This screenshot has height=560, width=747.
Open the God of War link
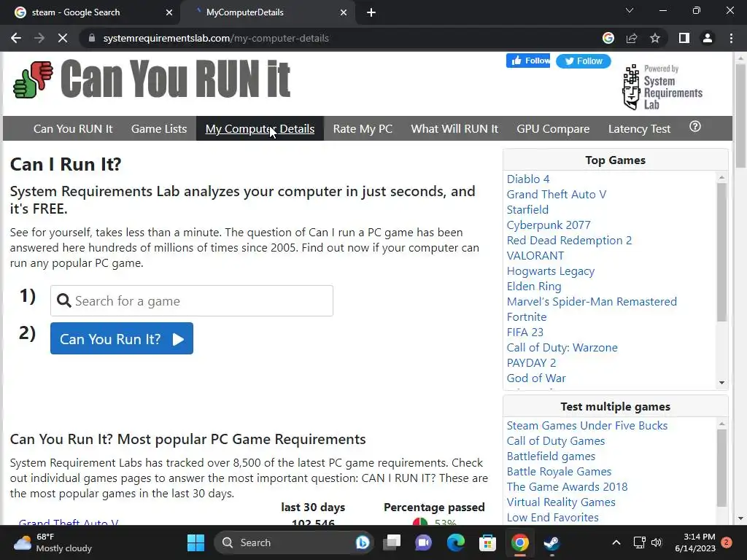pyautogui.click(x=536, y=378)
